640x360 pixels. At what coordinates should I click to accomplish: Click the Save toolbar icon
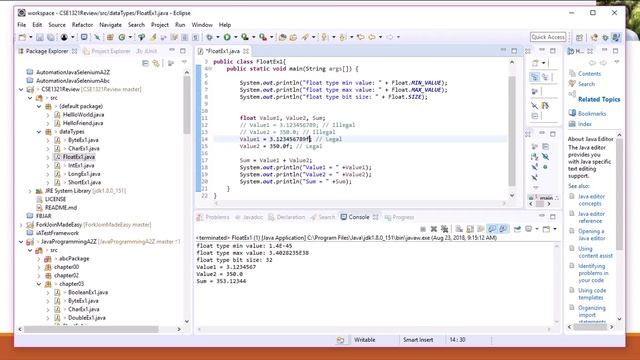40,37
